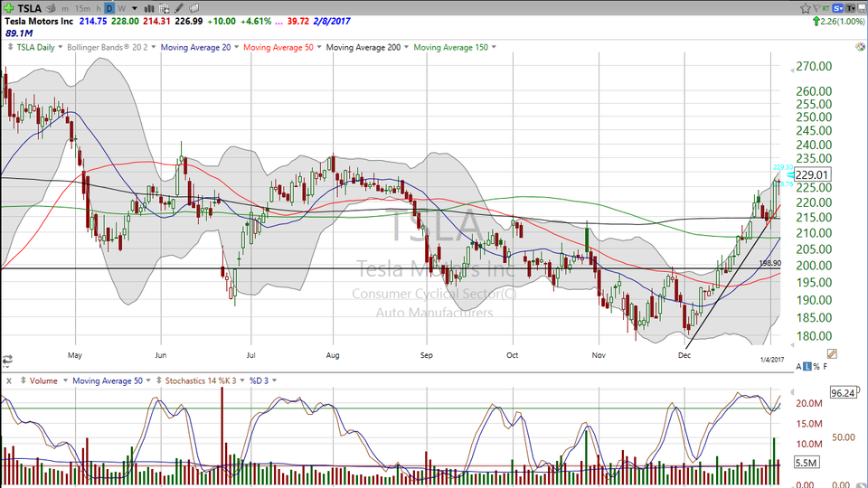Click the TSLA Daily plot move handle

10,47
